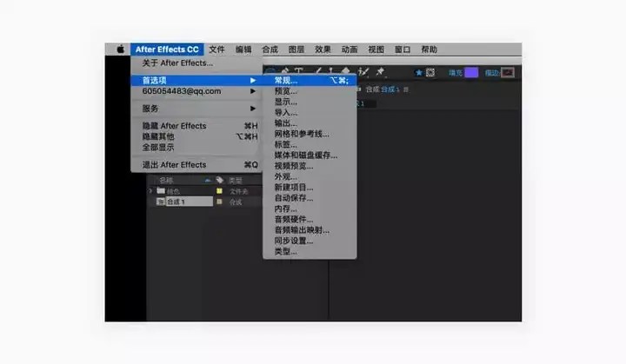Image resolution: width=626 pixels, height=364 pixels.
Task: Open the 图层 menu
Action: tap(296, 50)
